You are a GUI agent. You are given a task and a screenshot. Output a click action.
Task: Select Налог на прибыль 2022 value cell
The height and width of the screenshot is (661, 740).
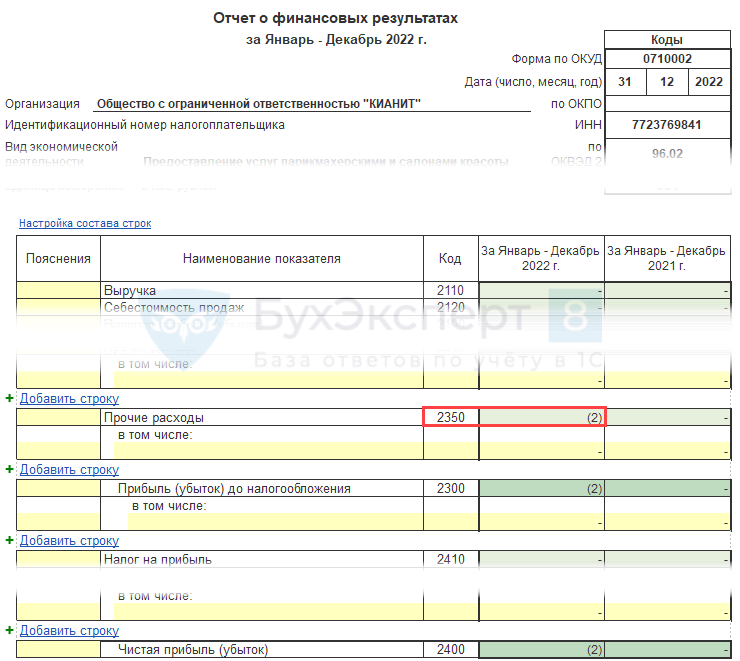[541, 560]
